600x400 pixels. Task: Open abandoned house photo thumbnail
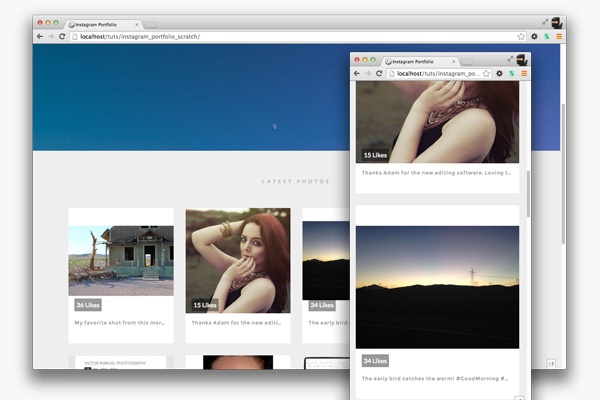(121, 261)
